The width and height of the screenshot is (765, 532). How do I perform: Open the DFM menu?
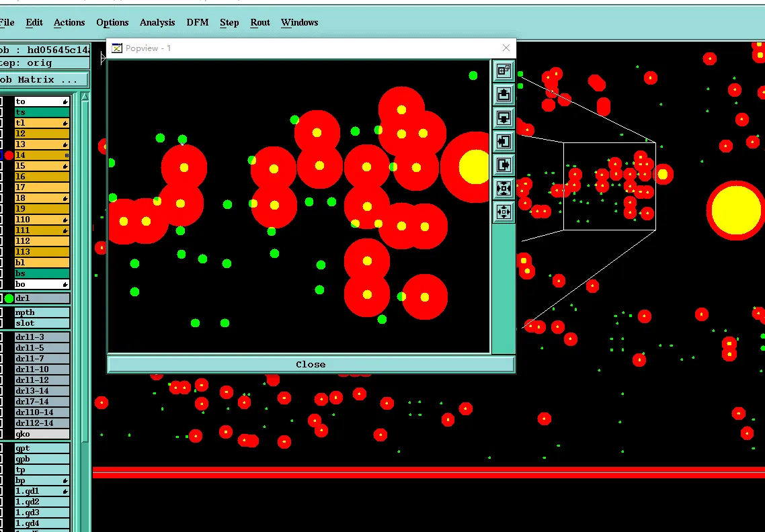[x=197, y=22]
